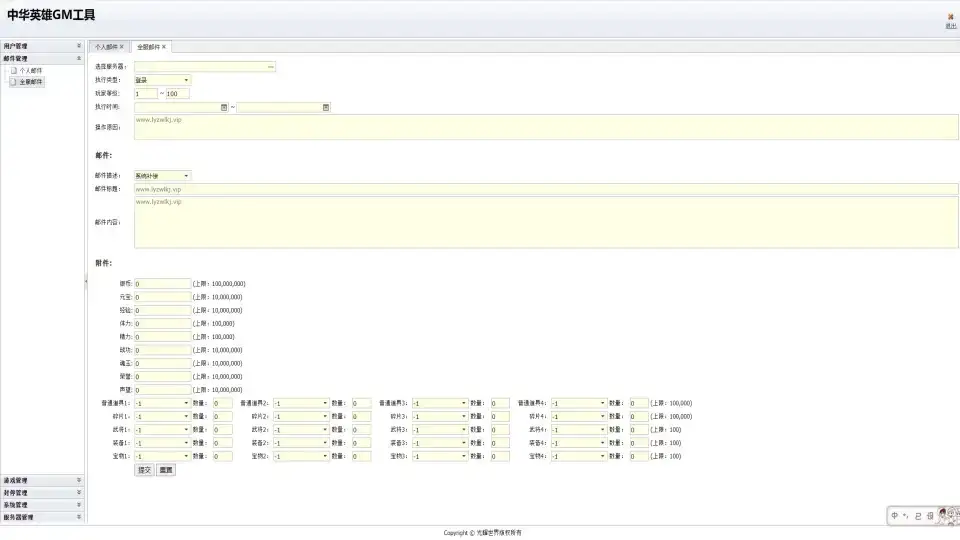Open the 选择服务器 combo box
The image size is (960, 540).
click(x=204, y=67)
